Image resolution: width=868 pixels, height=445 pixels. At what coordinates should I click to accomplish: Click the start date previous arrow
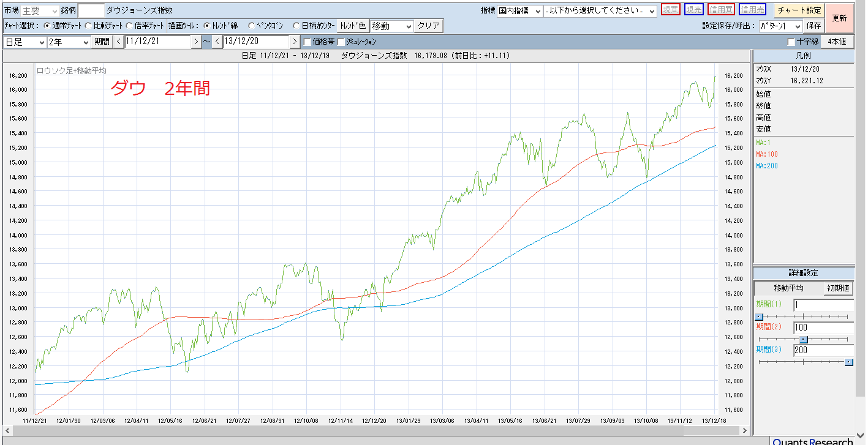point(118,42)
